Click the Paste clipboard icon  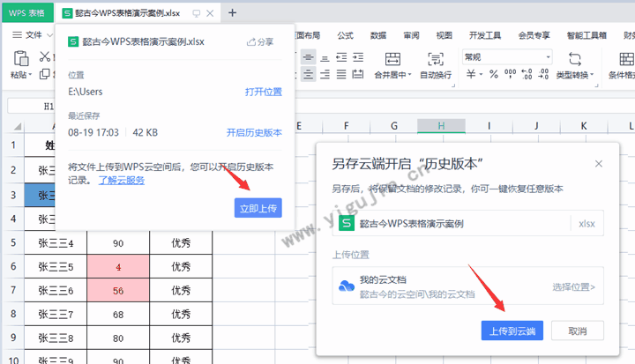20,58
